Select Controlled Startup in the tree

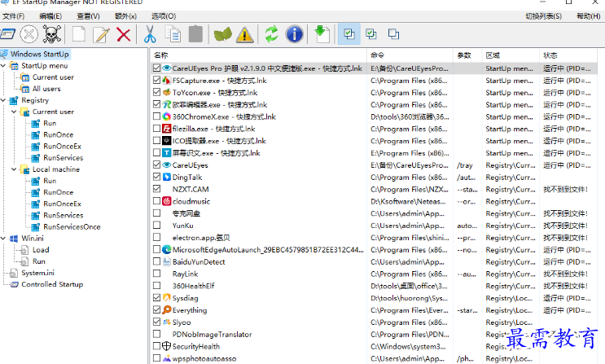tap(52, 284)
